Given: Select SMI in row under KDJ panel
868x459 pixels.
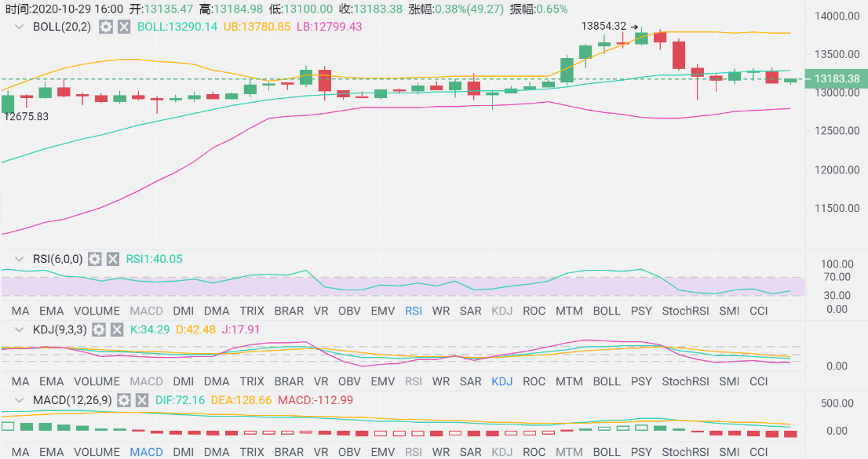Looking at the screenshot, I should 729,381.
